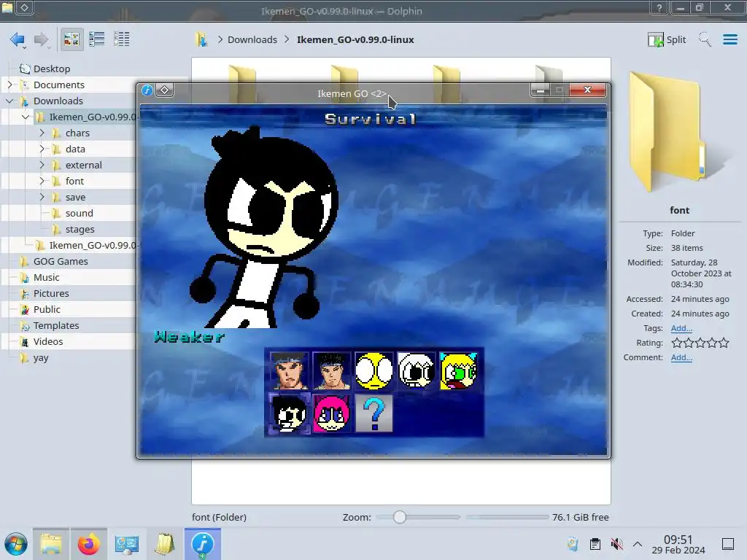Switch Dolphin to Details view mode

click(x=122, y=39)
